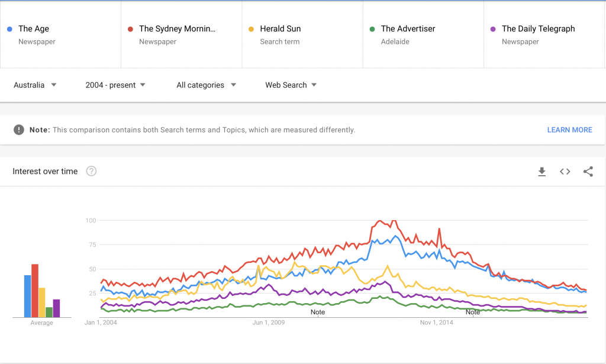Open embed code icon for chart
This screenshot has height=364, width=606.
click(x=565, y=172)
